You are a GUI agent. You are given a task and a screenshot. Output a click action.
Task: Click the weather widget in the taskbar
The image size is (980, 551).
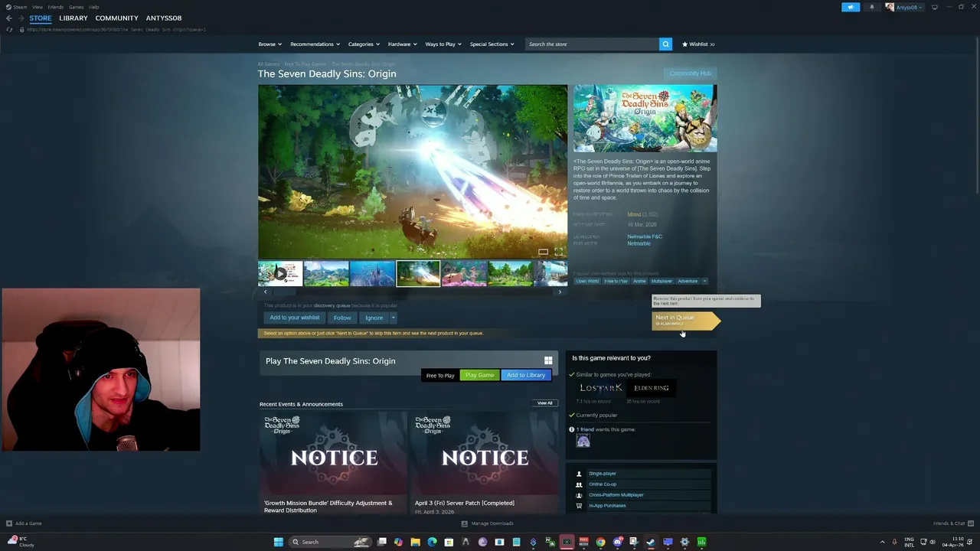tap(21, 542)
